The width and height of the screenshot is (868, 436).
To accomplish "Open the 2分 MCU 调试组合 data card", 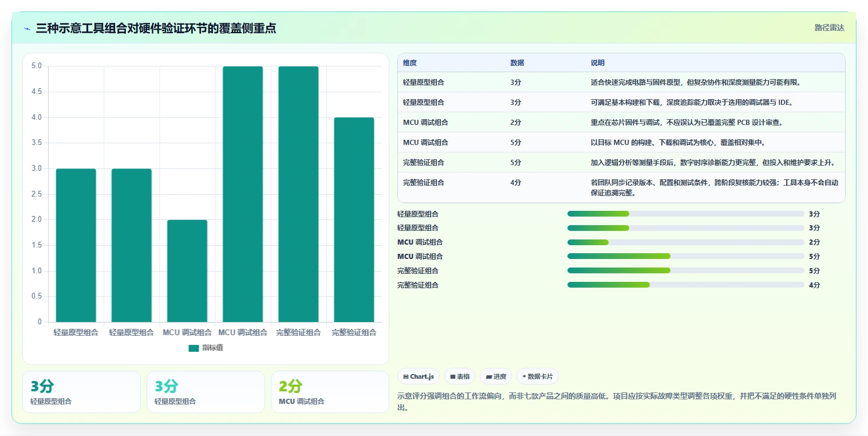I will point(330,392).
